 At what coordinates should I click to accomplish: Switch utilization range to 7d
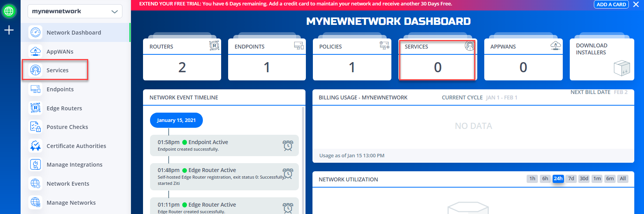point(571,179)
